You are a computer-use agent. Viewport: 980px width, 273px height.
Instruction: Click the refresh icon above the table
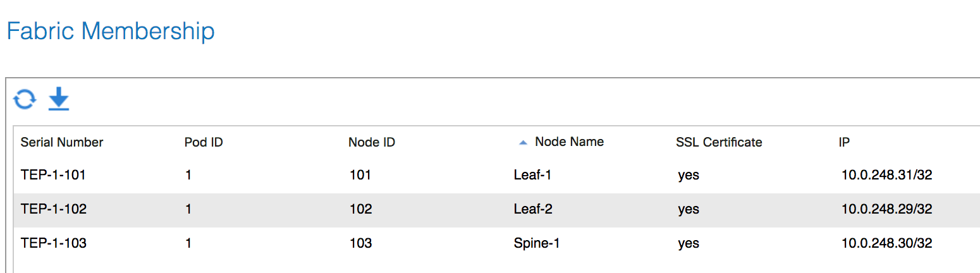tap(25, 99)
